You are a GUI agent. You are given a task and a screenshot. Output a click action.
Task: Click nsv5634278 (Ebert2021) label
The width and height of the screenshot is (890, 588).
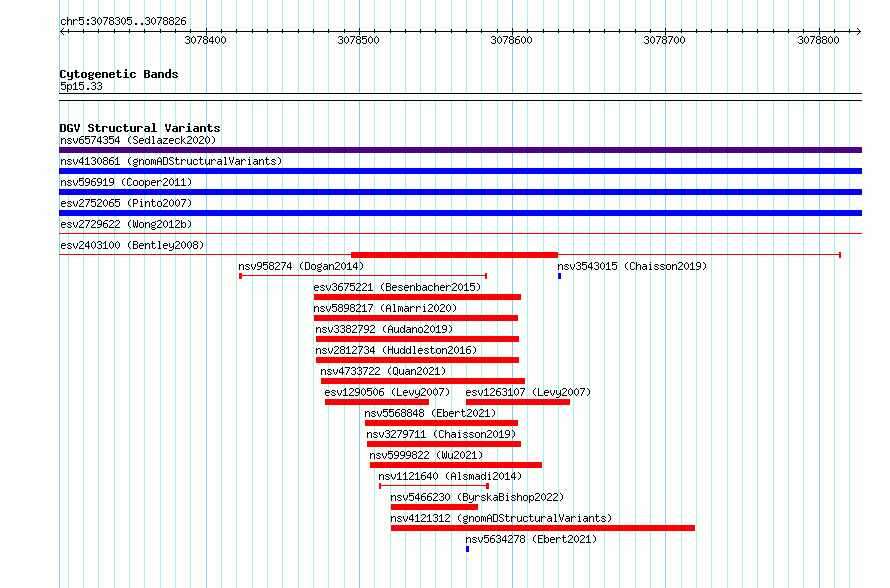[x=531, y=539]
